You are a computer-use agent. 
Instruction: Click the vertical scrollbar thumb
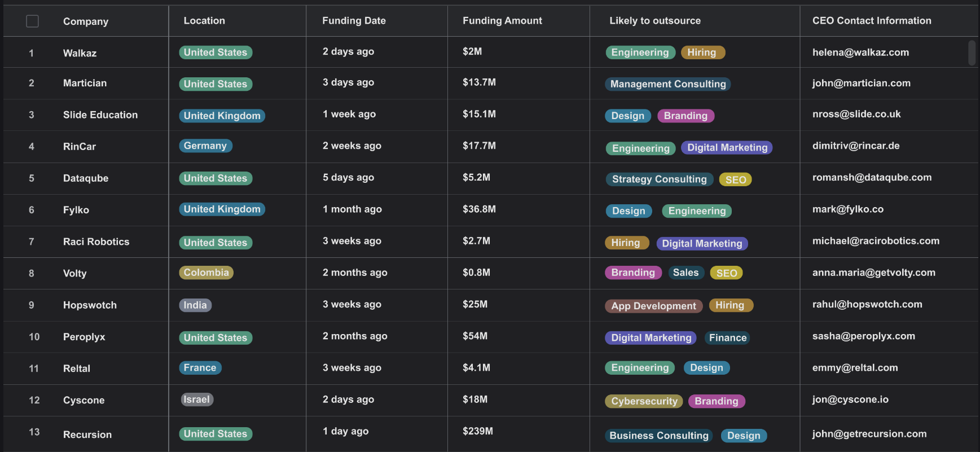972,52
